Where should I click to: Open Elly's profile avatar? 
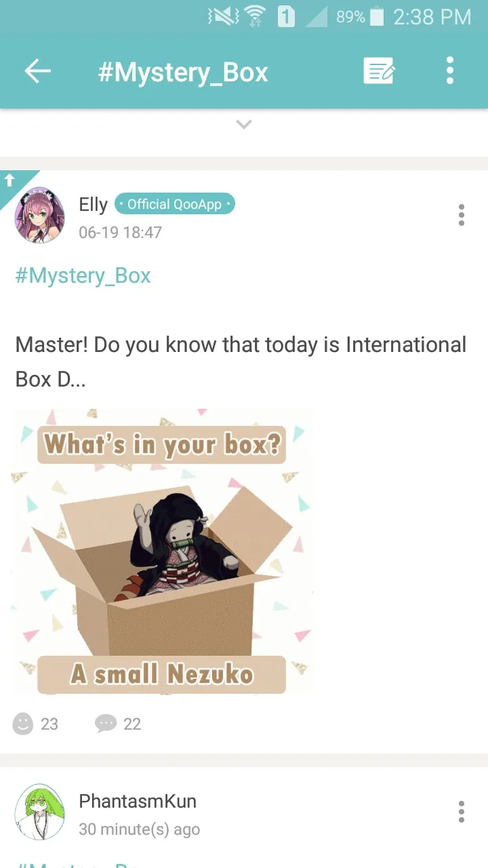pos(40,215)
